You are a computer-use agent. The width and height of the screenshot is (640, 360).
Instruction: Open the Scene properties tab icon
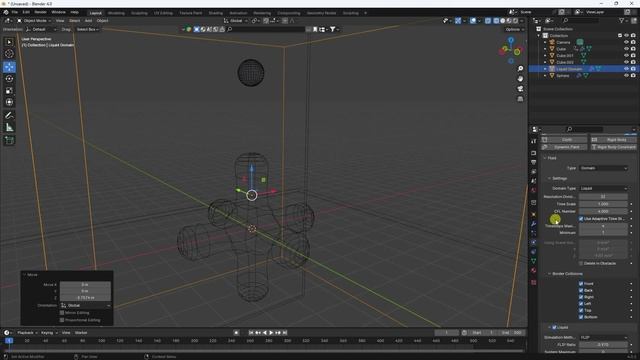click(x=533, y=181)
